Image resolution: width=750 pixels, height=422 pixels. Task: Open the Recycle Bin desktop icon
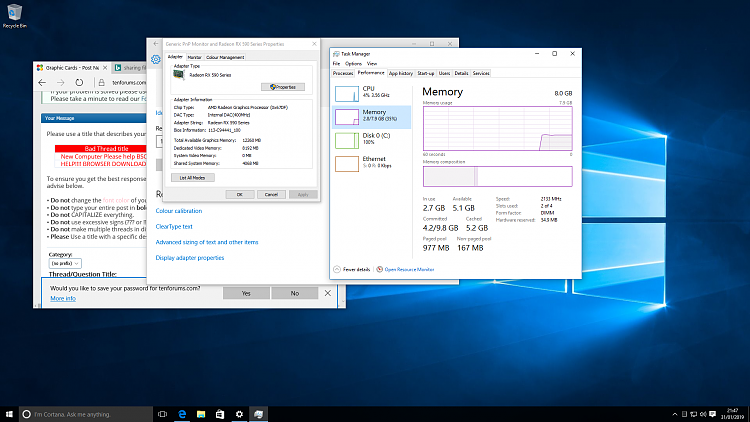tap(14, 16)
